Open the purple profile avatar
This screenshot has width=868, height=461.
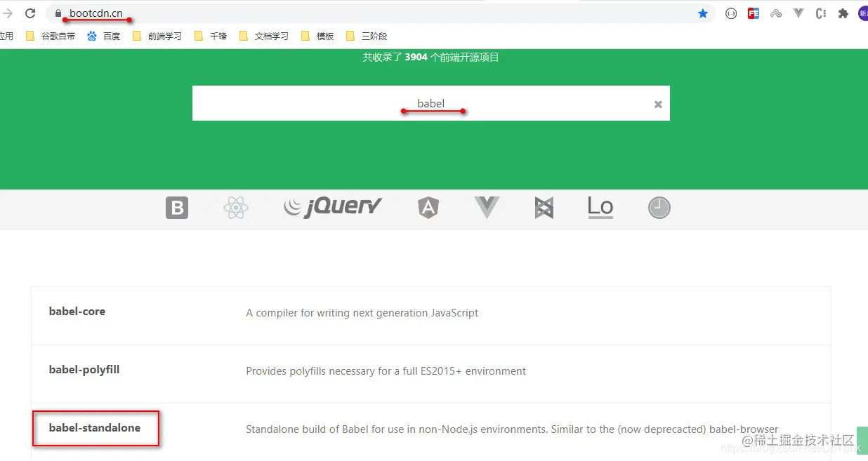click(x=863, y=13)
